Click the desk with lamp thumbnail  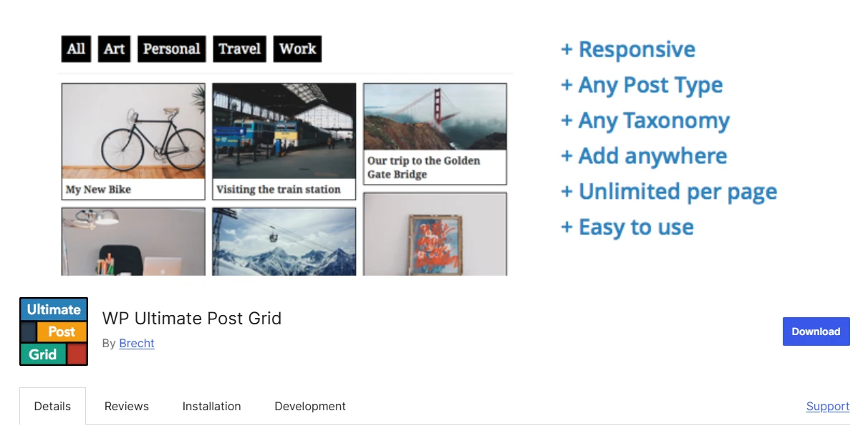click(x=133, y=241)
